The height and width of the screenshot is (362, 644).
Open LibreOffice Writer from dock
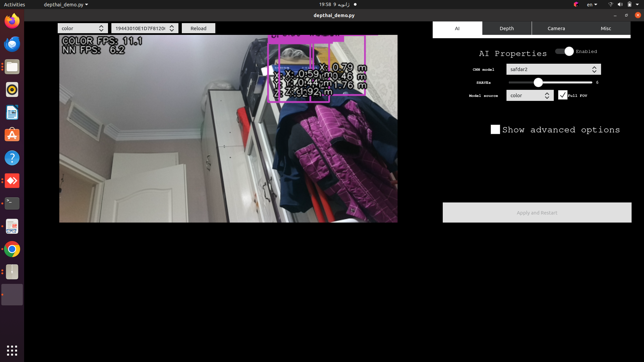12,113
